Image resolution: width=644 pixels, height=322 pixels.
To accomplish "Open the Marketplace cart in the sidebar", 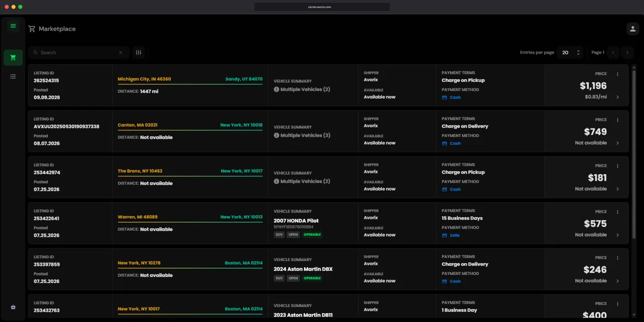I will click(x=13, y=57).
